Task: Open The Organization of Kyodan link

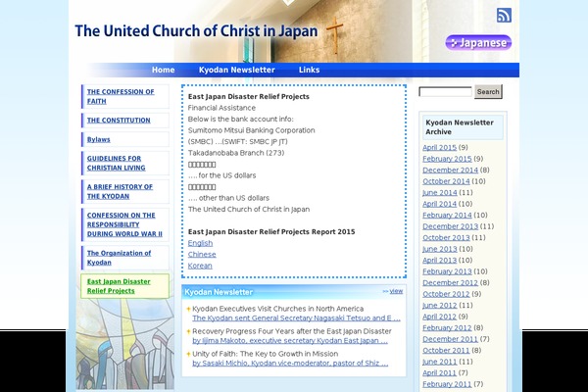Action: pos(119,258)
